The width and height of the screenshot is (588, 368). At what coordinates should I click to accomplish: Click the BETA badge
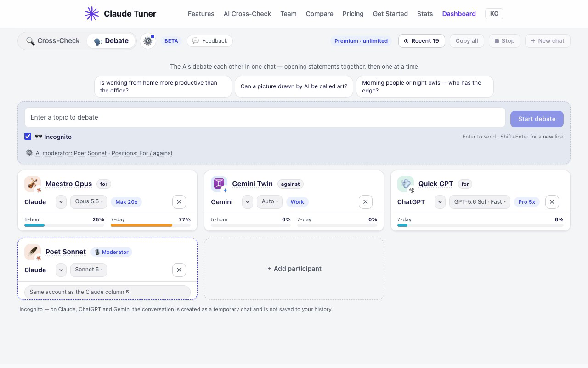[171, 41]
